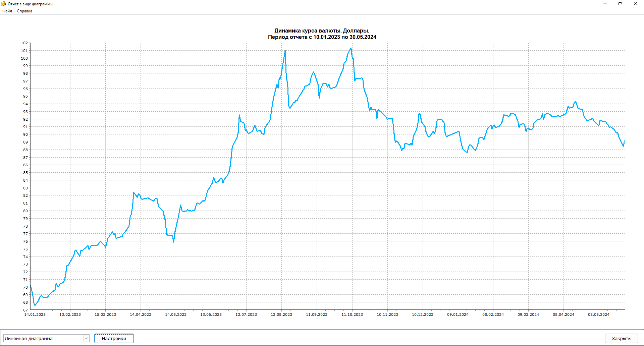
Task: Click x-axis date label 11.10.2023
Action: pos(352,314)
